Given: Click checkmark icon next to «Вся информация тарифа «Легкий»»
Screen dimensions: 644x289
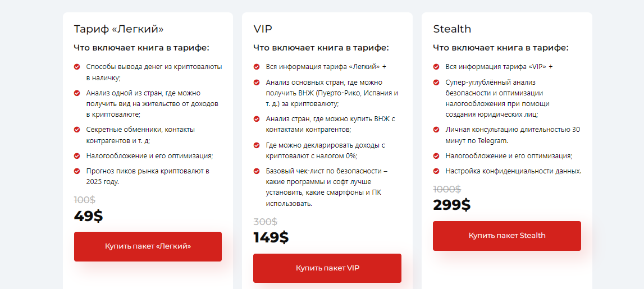Looking at the screenshot, I should pos(257,67).
